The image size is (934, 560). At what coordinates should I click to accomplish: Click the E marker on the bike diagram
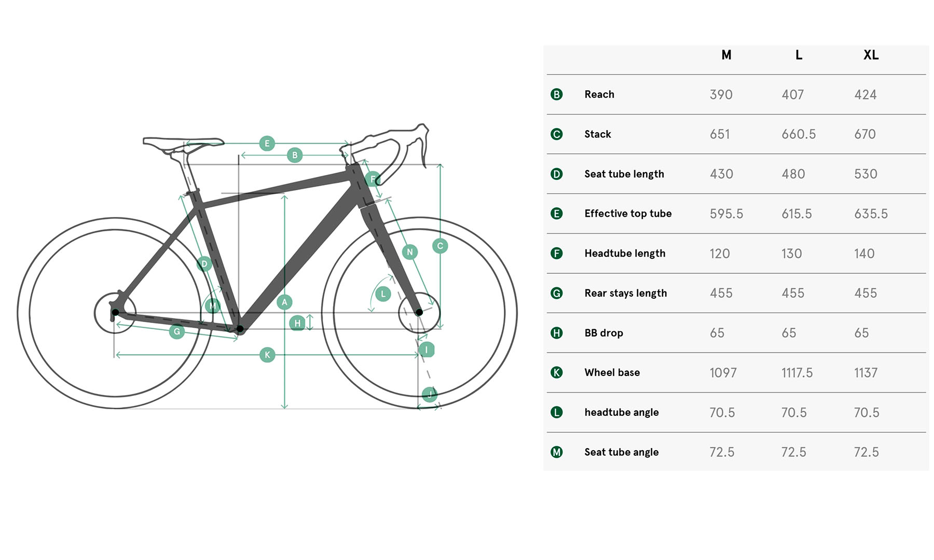point(267,144)
